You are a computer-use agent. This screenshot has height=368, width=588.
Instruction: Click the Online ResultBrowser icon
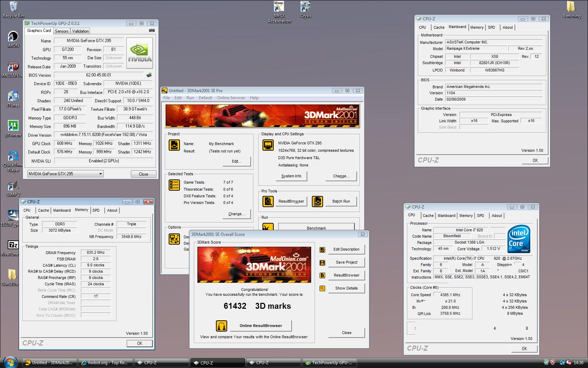(x=222, y=326)
